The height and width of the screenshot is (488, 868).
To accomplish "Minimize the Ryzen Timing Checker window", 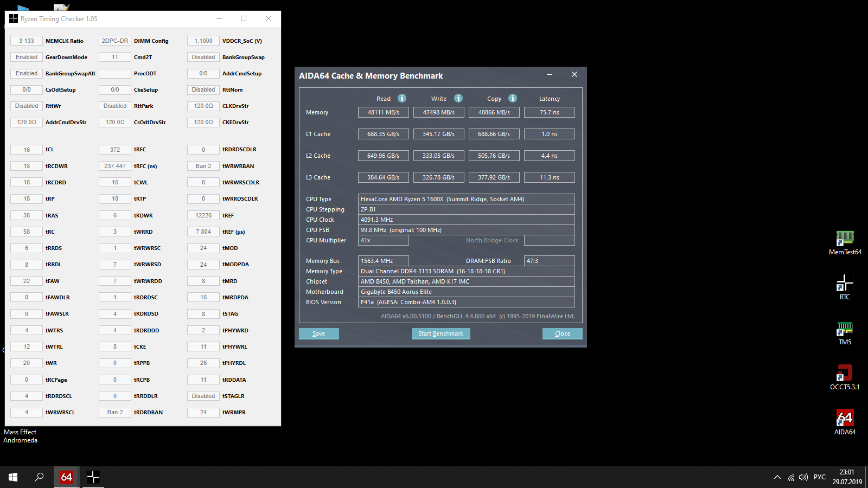I will point(219,18).
